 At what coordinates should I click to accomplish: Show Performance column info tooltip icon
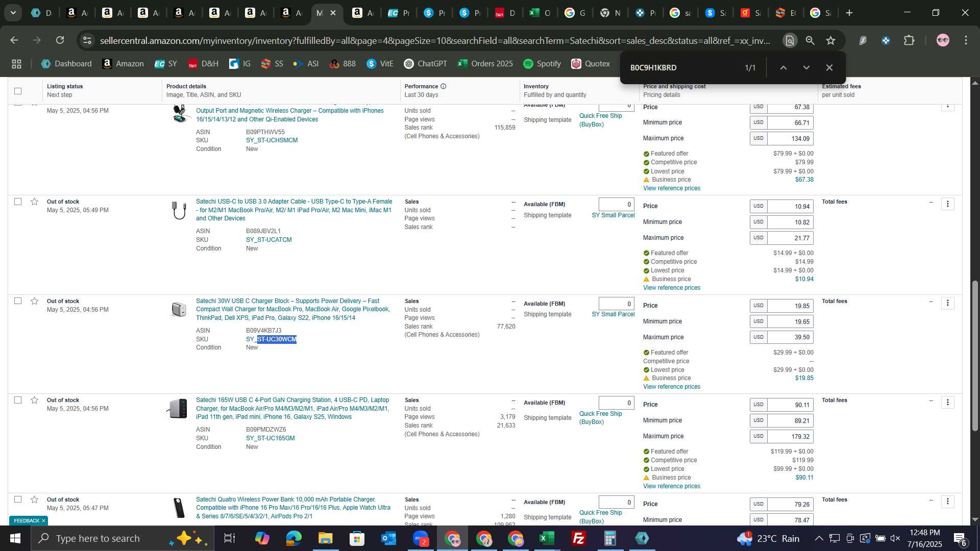[444, 86]
